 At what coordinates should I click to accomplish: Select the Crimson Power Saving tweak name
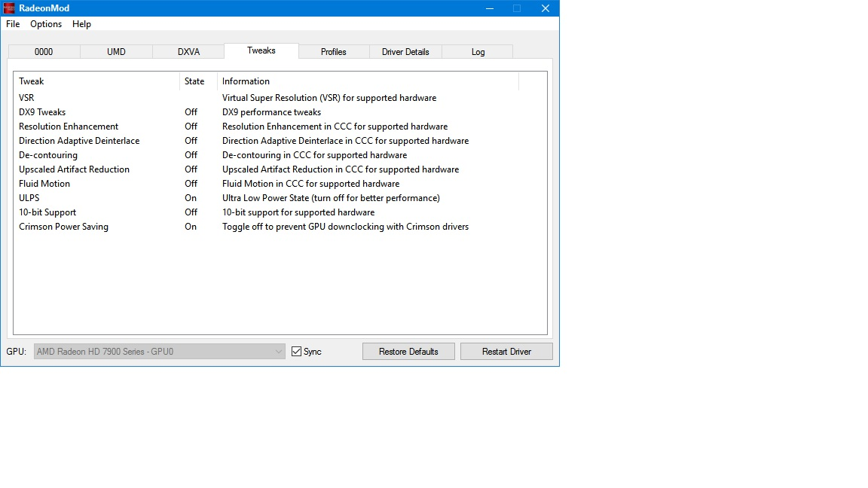[x=63, y=227]
